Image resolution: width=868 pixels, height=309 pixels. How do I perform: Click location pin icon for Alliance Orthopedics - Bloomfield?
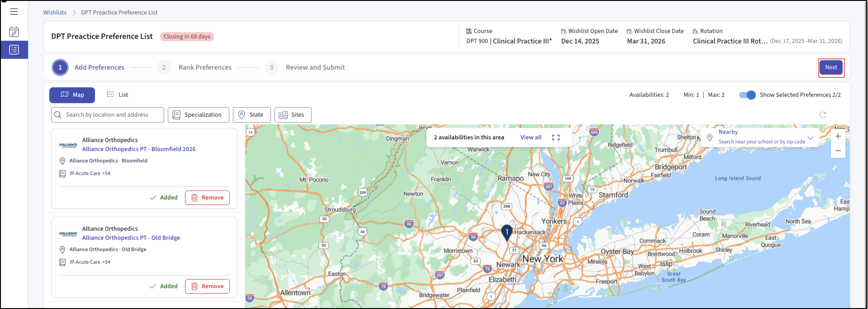pos(62,161)
